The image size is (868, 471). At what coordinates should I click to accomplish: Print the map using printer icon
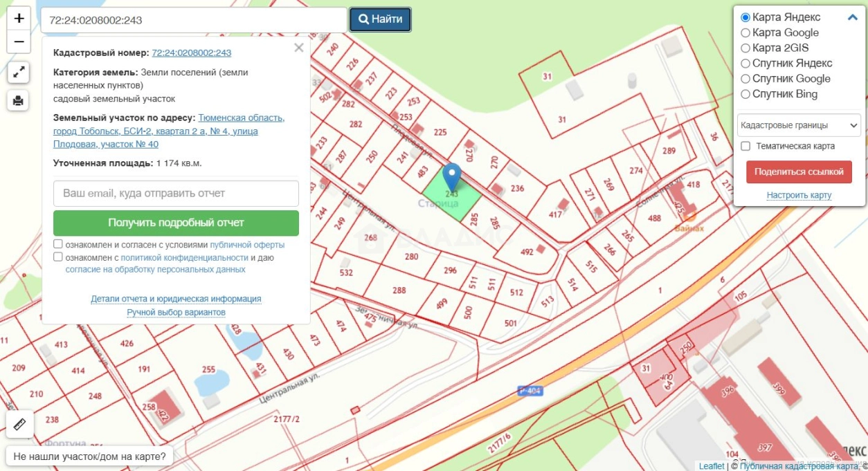(x=19, y=101)
